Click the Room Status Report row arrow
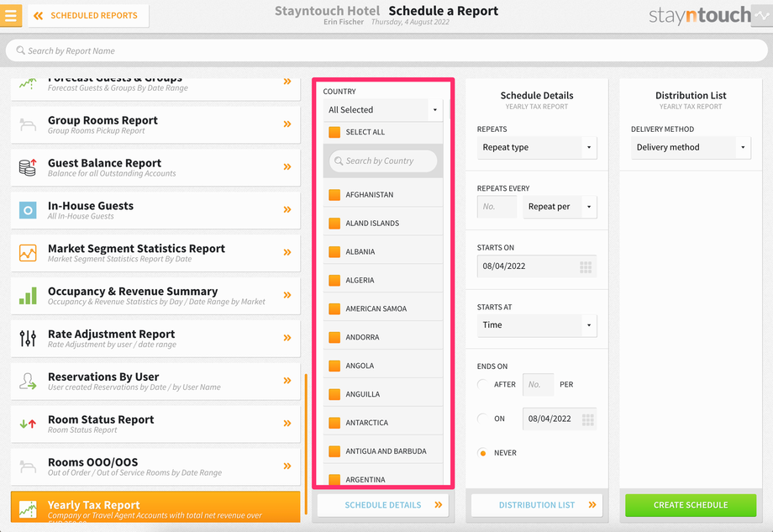The width and height of the screenshot is (773, 532). (x=287, y=424)
